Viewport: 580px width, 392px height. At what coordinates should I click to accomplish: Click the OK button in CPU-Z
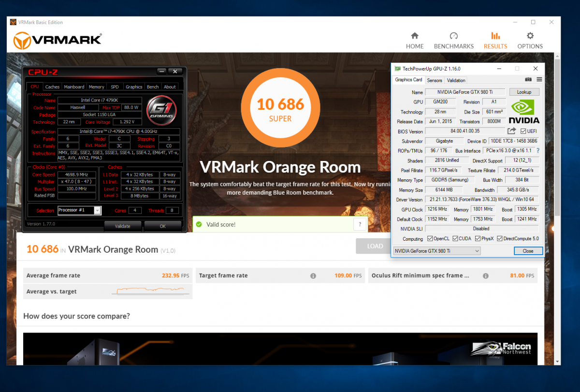coord(163,226)
